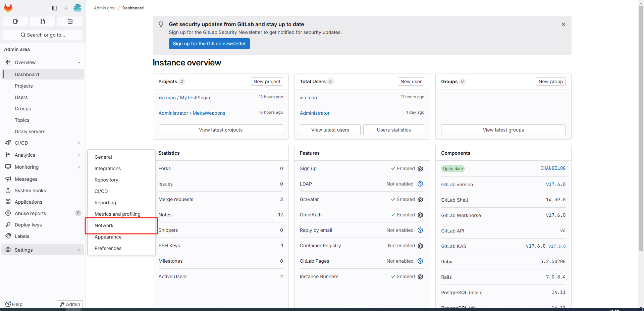Click the Admin button at bottom
This screenshot has width=644, height=311.
pyautogui.click(x=70, y=304)
